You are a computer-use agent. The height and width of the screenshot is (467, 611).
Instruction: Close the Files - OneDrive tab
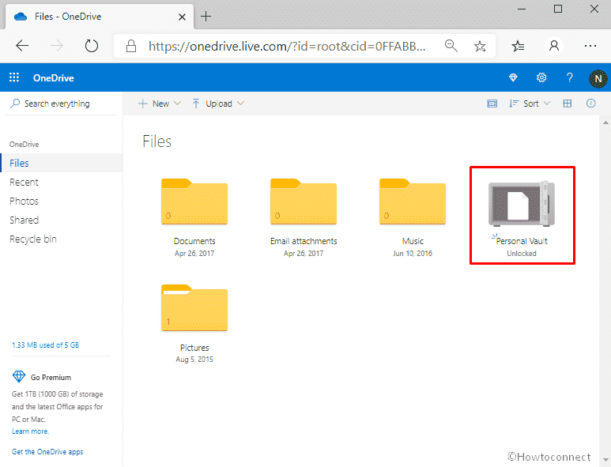click(182, 17)
